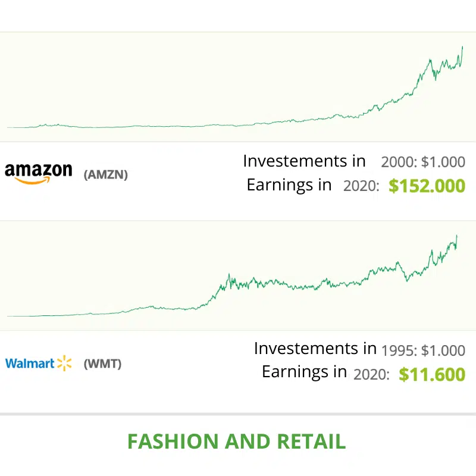Viewport: 476px width, 476px height.
Task: Click Walmart's 1995: $1.000 investment value
Action: click(x=423, y=350)
